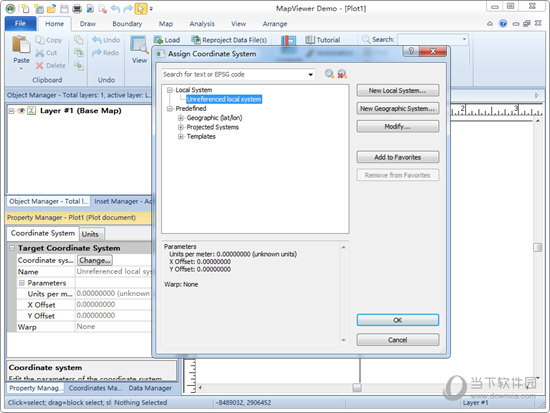The image size is (550, 413).
Task: Click the Copy command in Clipboard group
Action: tap(49, 40)
